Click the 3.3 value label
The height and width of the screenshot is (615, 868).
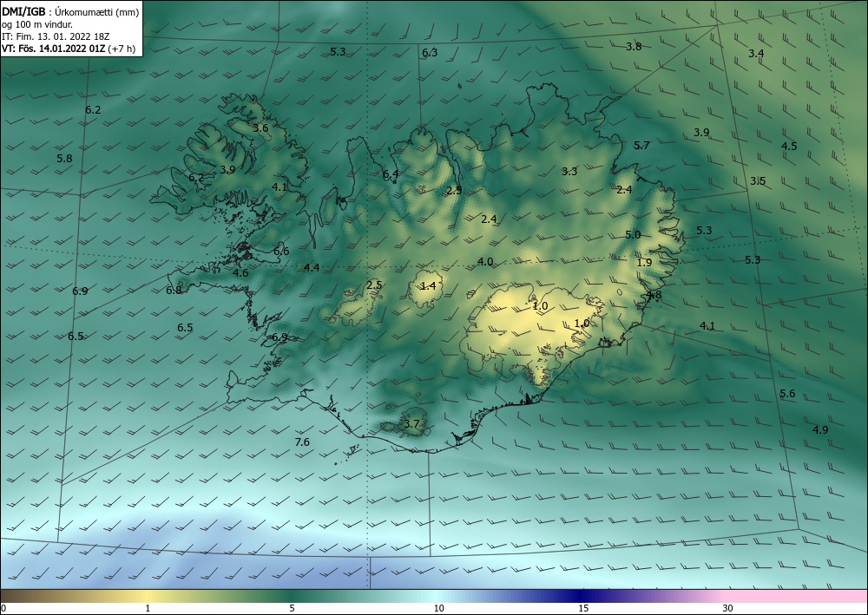pyautogui.click(x=569, y=172)
